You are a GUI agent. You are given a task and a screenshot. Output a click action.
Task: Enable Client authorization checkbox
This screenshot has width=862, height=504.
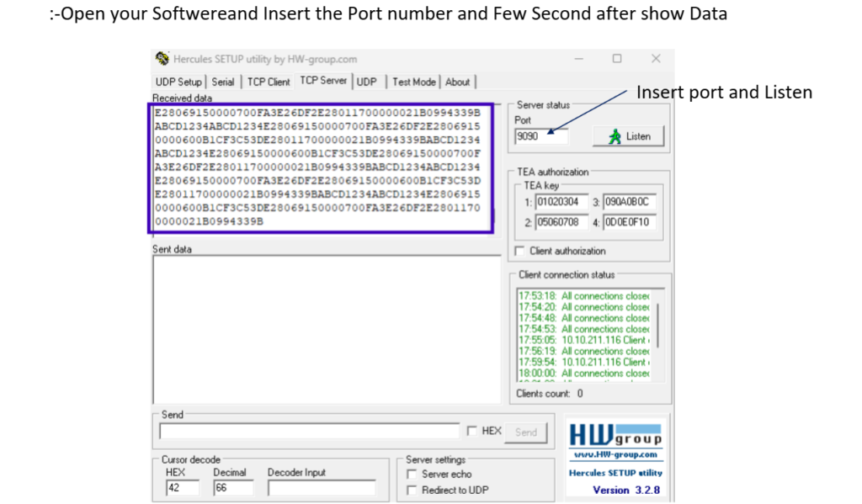pos(519,251)
